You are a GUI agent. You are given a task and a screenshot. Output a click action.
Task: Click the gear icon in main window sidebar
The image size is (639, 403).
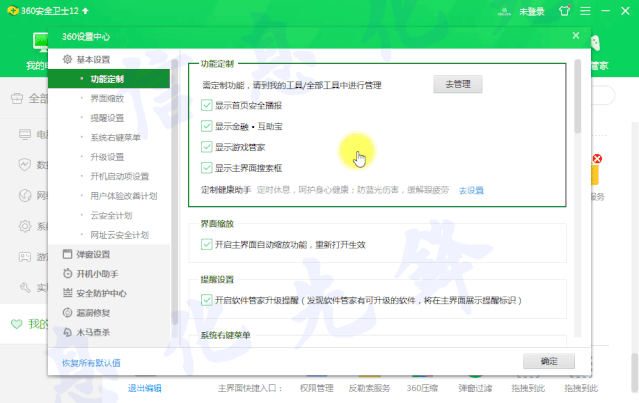point(25,226)
